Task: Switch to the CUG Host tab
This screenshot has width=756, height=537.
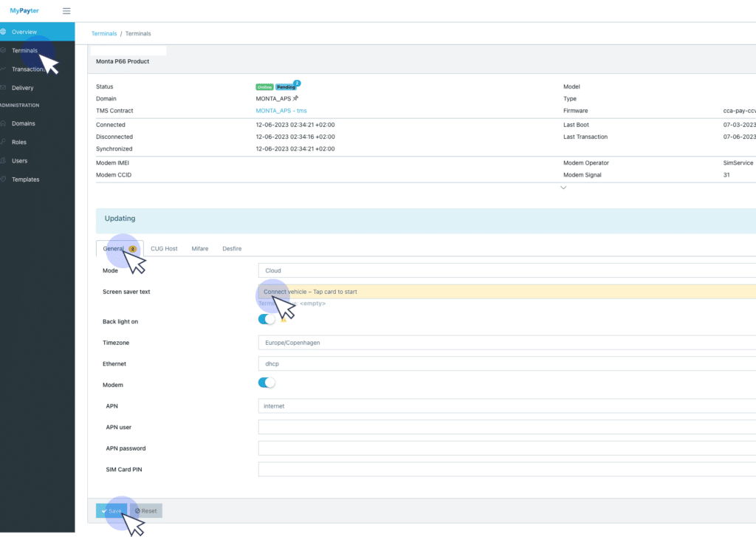Action: 164,249
